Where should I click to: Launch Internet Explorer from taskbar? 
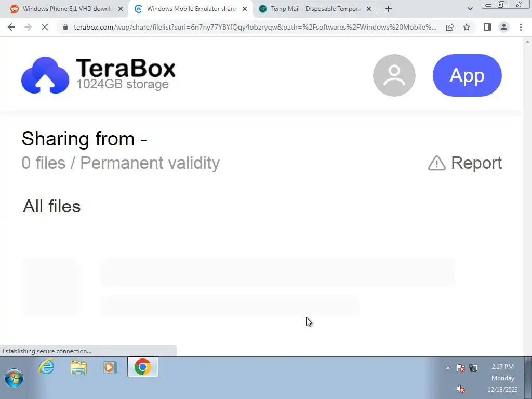pyautogui.click(x=46, y=367)
